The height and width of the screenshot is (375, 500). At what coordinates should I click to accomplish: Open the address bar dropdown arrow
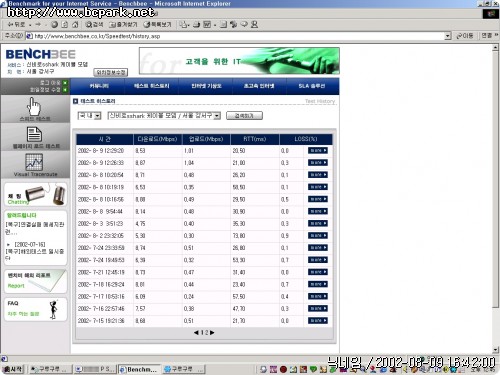448,36
